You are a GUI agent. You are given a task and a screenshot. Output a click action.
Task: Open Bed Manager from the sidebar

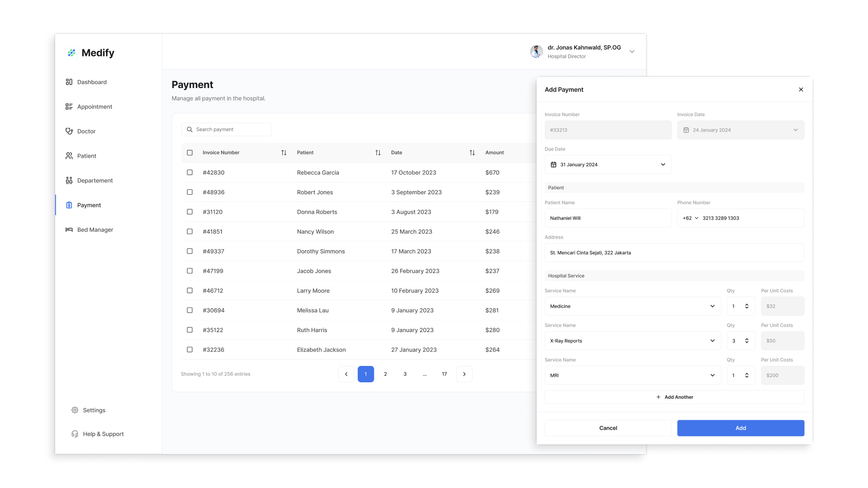(95, 230)
